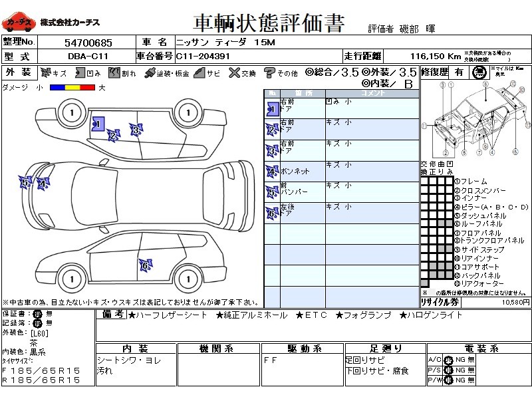Click the chassis number C11-204391
The height and width of the screenshot is (399, 532).
pos(203,57)
